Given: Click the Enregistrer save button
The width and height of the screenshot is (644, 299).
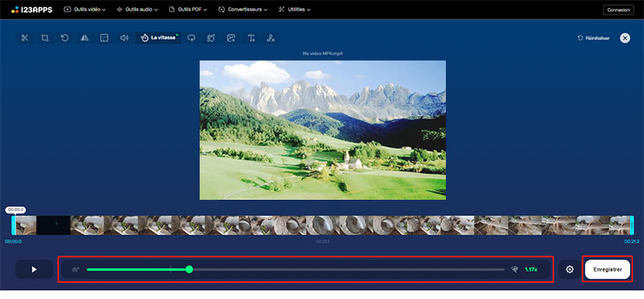Looking at the screenshot, I should click(608, 269).
